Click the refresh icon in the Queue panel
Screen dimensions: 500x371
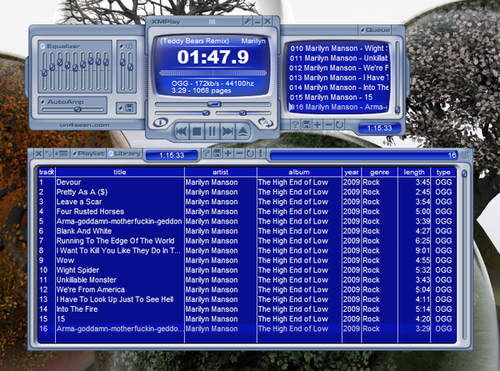pos(339,125)
